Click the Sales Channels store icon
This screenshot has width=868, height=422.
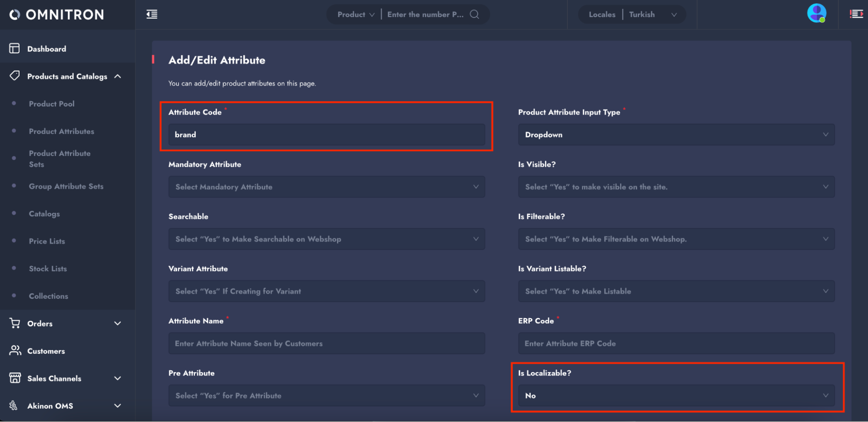[15, 378]
